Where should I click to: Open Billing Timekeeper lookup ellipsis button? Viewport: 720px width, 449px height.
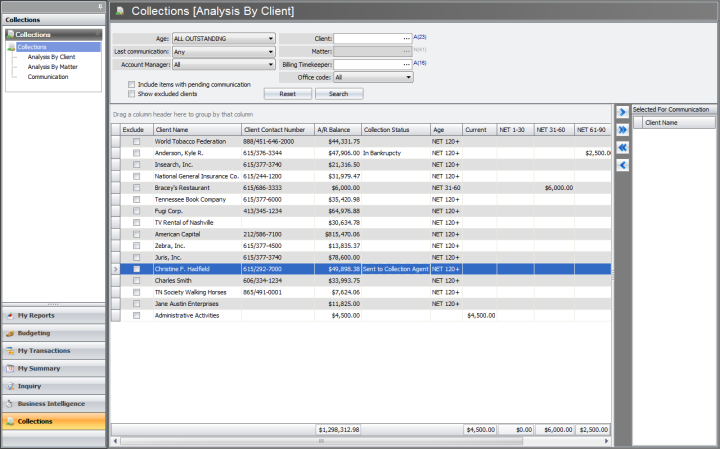pos(406,64)
